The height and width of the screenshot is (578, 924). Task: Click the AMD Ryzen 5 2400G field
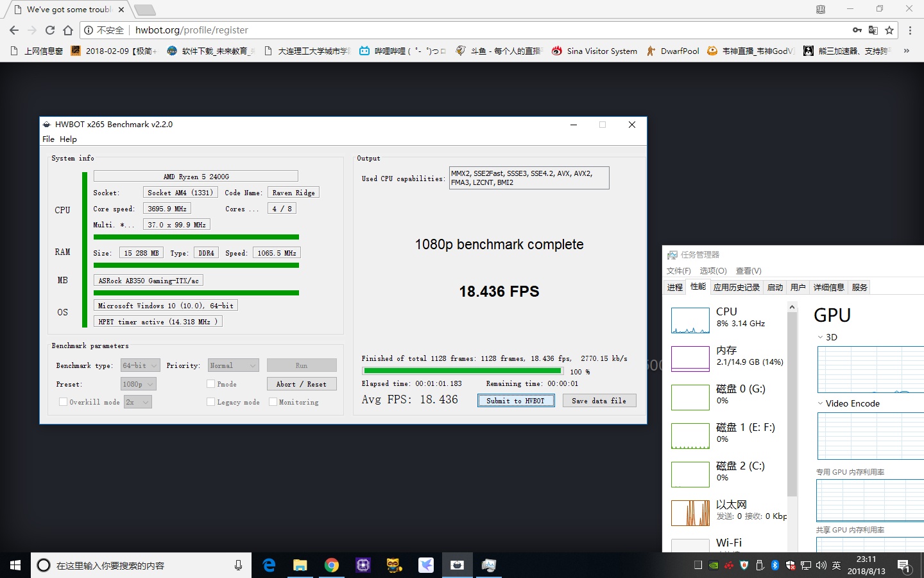pyautogui.click(x=196, y=177)
